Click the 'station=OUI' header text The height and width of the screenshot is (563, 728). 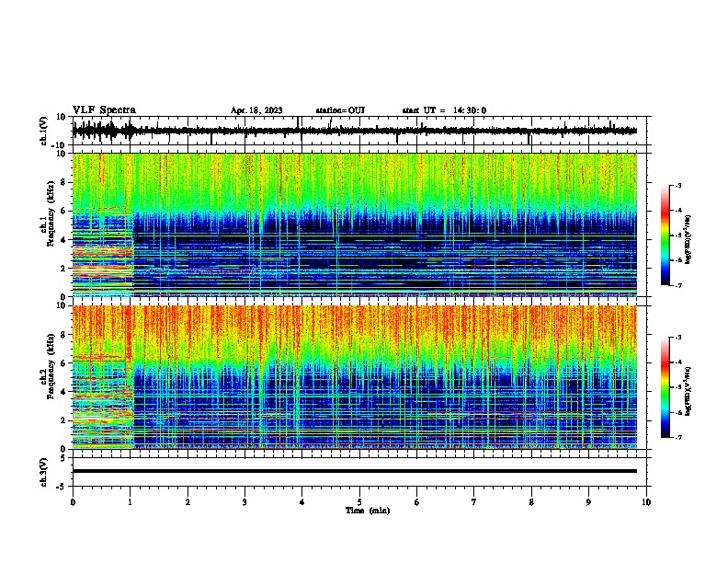click(340, 110)
